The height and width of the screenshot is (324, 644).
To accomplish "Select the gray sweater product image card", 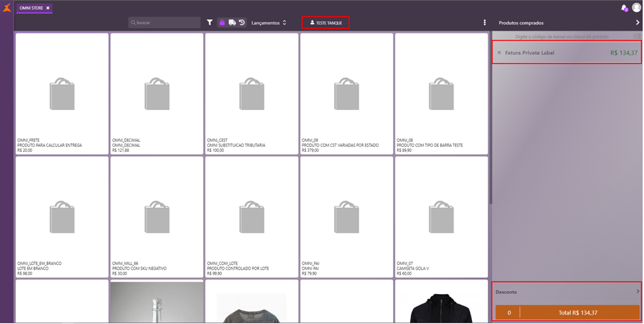I will click(x=252, y=302).
